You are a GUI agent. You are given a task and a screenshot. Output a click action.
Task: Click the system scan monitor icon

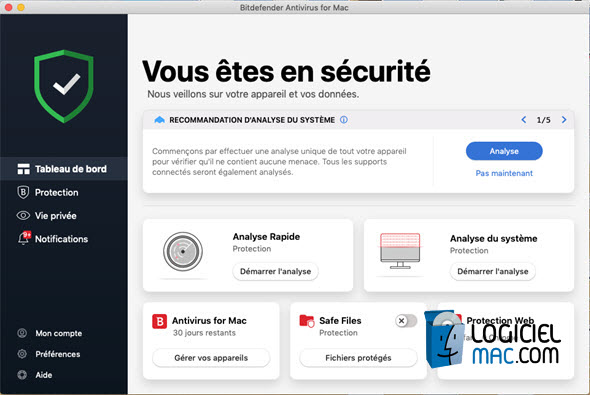click(400, 251)
